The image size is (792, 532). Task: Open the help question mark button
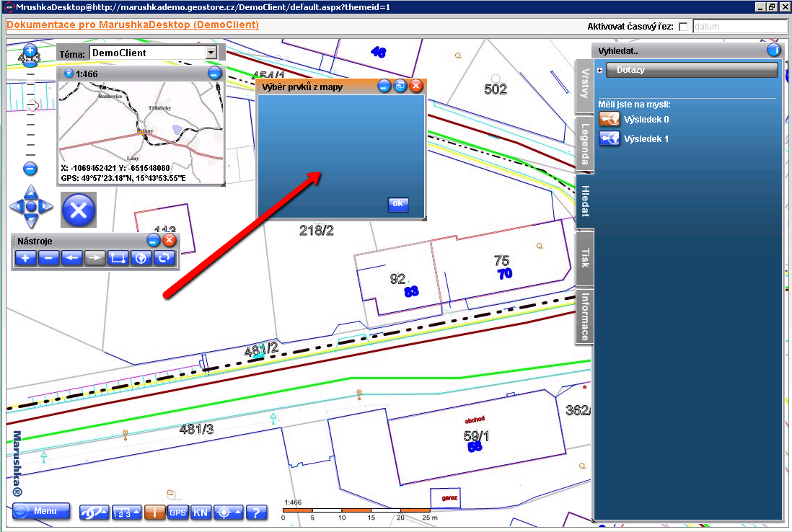(256, 513)
